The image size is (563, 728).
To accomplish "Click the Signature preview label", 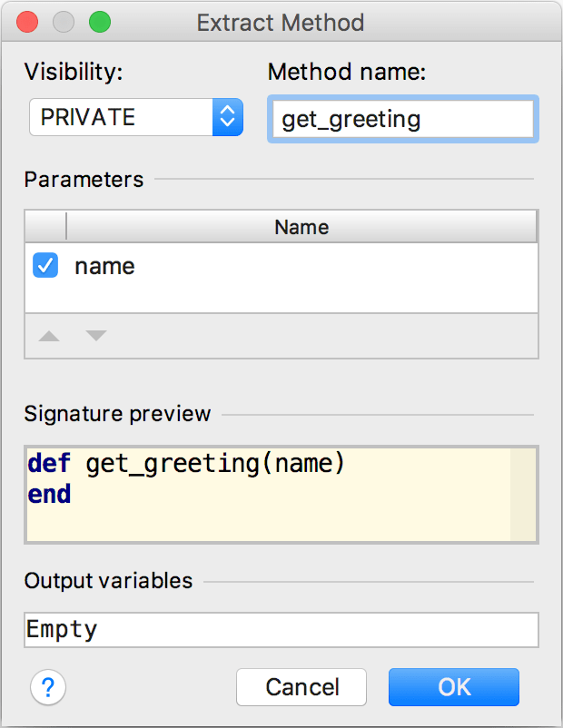I will coord(117,413).
